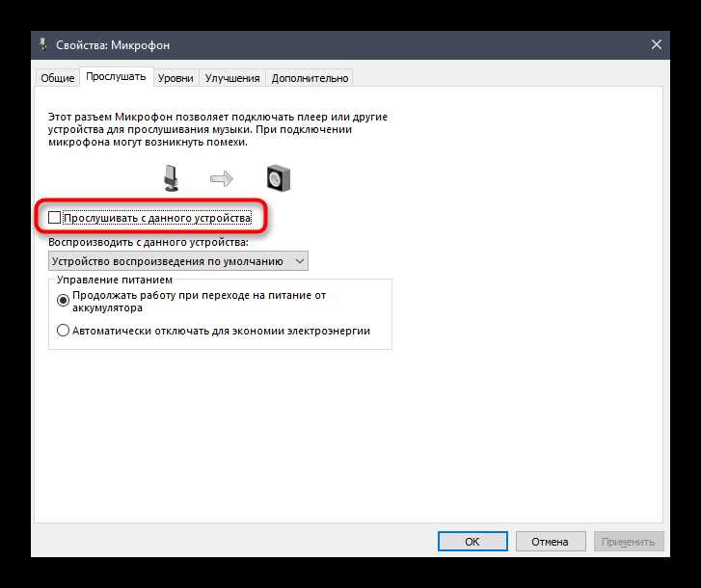The image size is (701, 588).
Task: Close the Свойства: Микрофон dialog
Action: tap(657, 44)
